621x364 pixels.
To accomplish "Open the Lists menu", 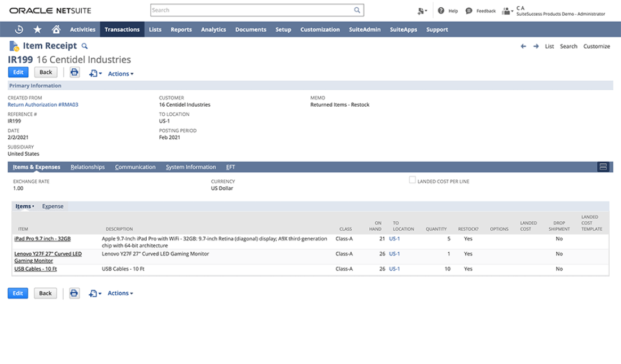I will 155,29.
